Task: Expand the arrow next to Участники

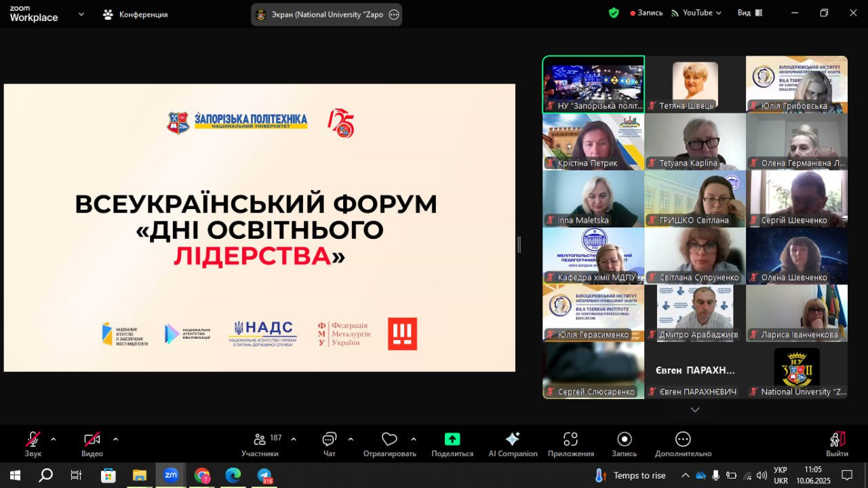Action: point(293,439)
